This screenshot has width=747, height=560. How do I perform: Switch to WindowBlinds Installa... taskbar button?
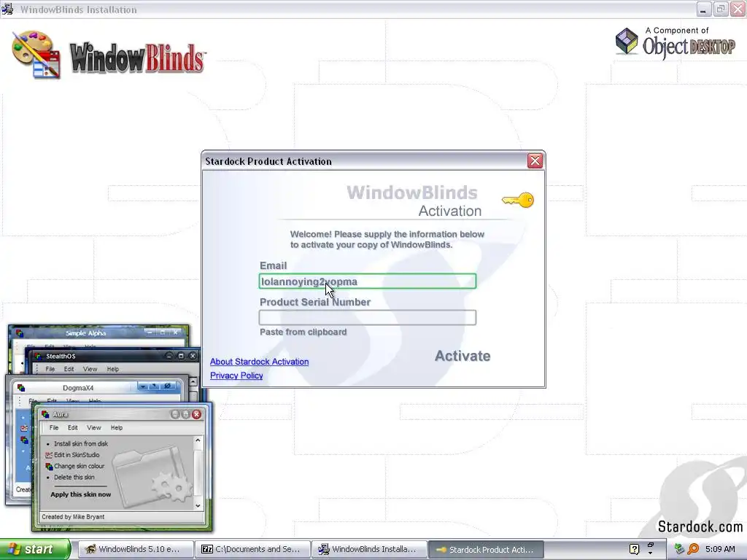pyautogui.click(x=369, y=549)
